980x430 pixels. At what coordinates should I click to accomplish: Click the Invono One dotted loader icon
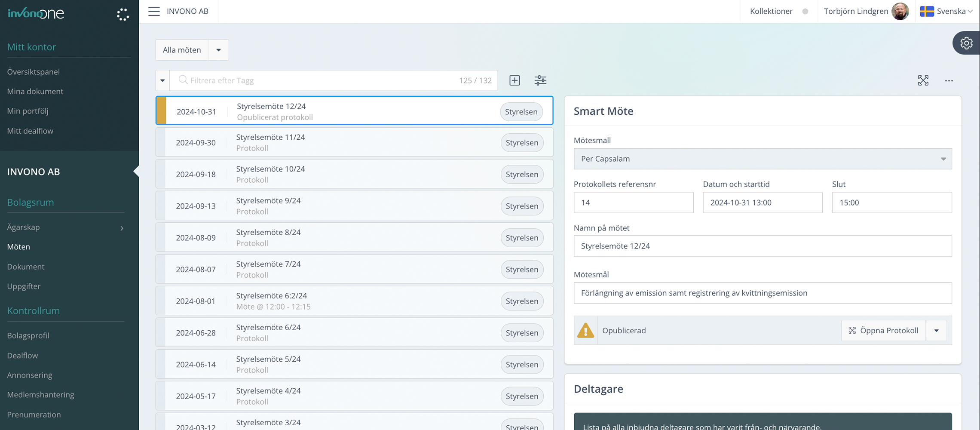point(123,15)
